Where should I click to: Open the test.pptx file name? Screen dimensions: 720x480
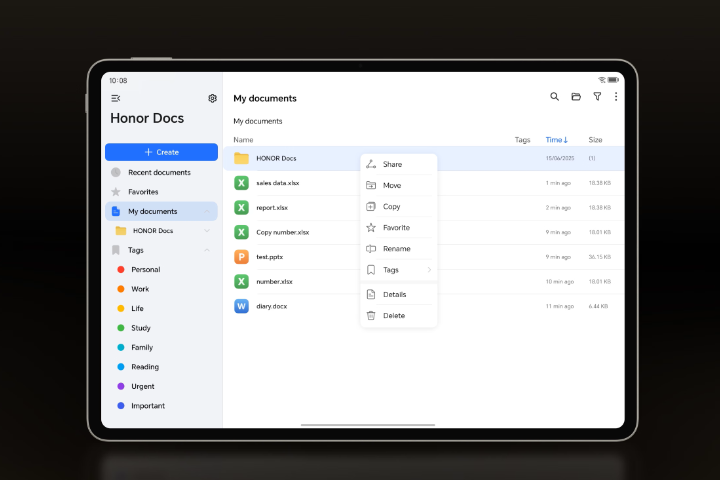[x=270, y=257]
